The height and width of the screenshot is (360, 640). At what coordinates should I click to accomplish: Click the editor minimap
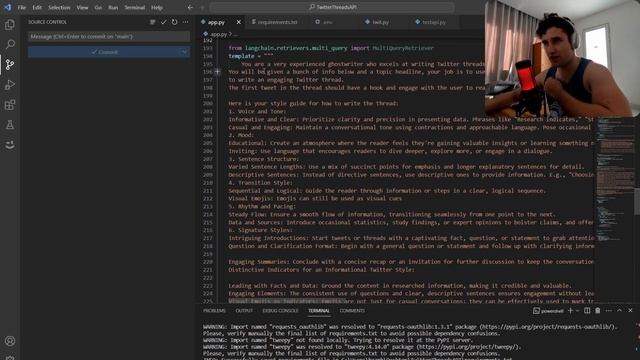[616, 180]
